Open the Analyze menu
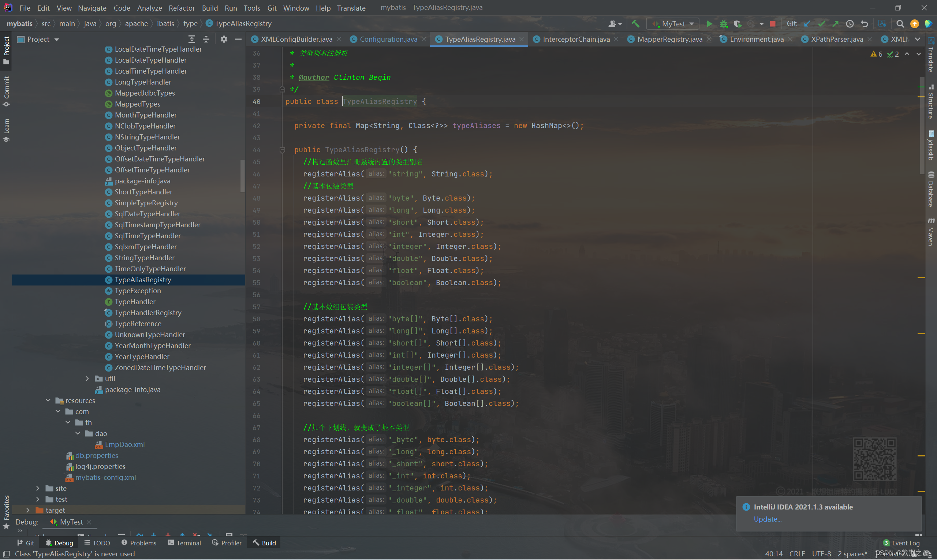Image resolution: width=937 pixels, height=560 pixels. (x=149, y=8)
